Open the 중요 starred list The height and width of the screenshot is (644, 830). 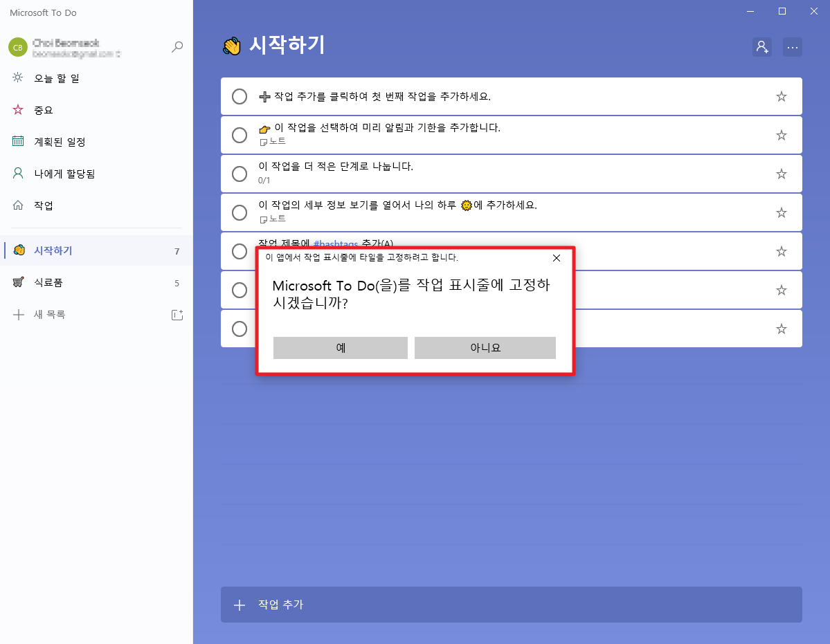pos(96,110)
